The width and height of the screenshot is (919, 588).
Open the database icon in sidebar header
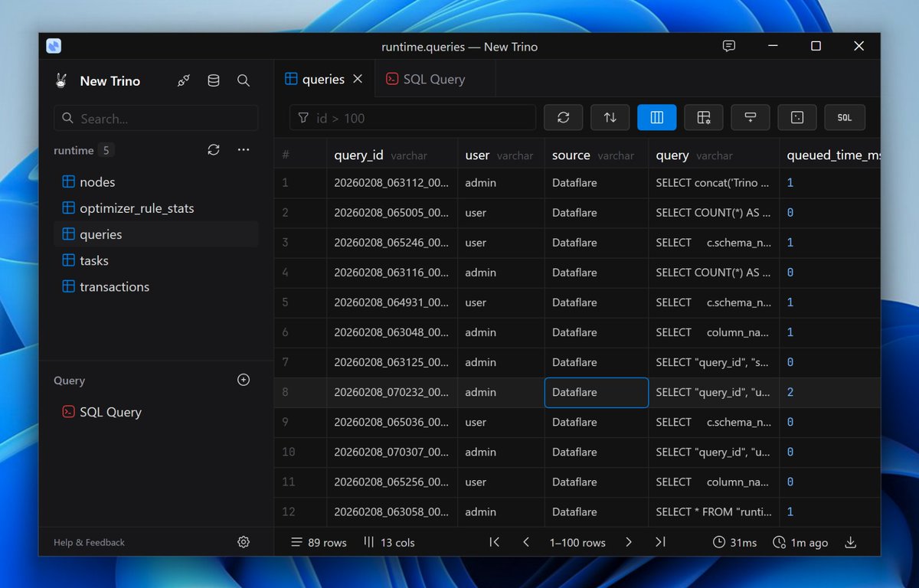214,80
